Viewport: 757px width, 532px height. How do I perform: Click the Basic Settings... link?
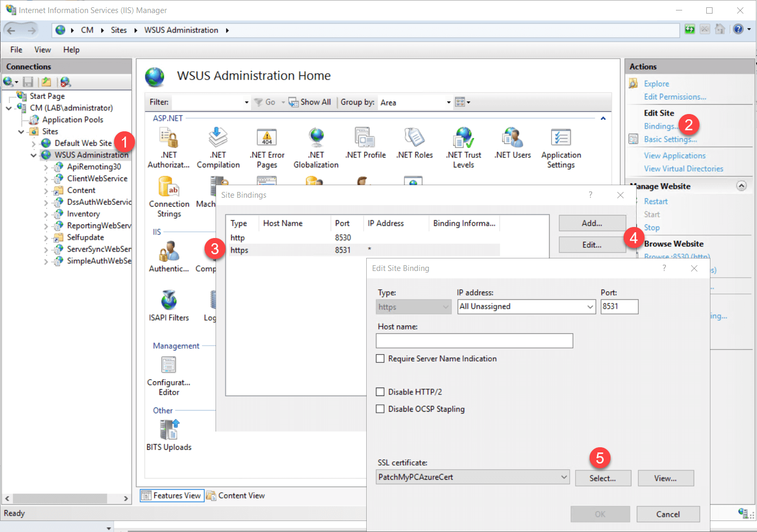(x=670, y=139)
